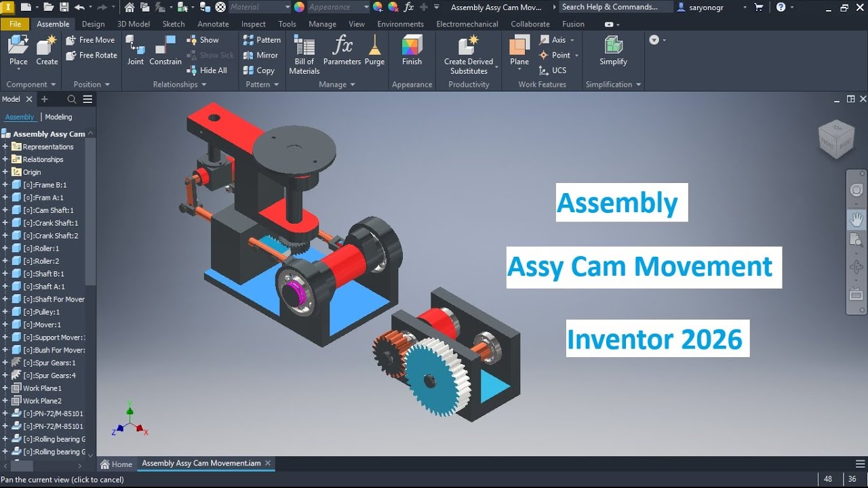Image resolution: width=868 pixels, height=488 pixels.
Task: Click the Copy component tool
Action: coord(259,70)
